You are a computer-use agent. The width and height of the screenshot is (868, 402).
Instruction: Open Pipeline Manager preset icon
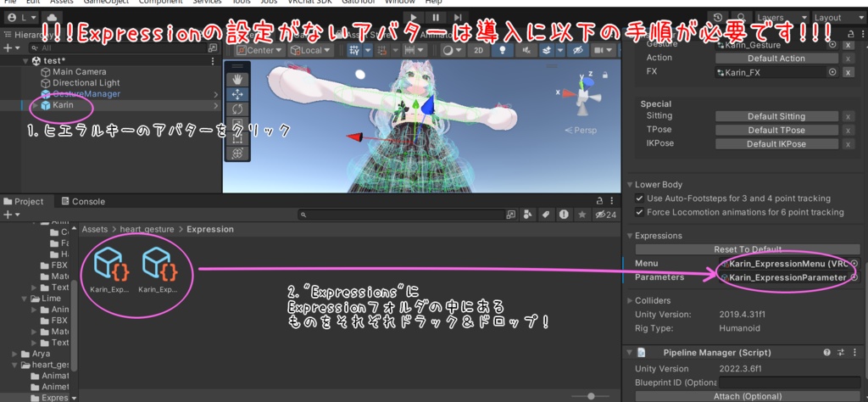[841, 352]
